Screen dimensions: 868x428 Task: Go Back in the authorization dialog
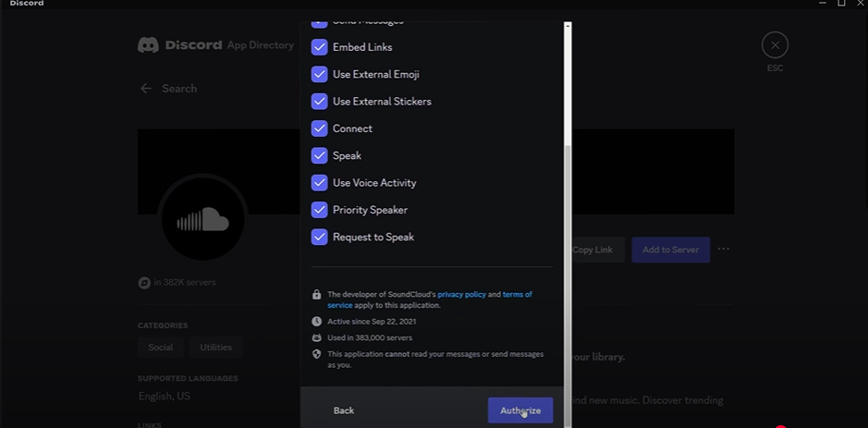[x=343, y=410]
